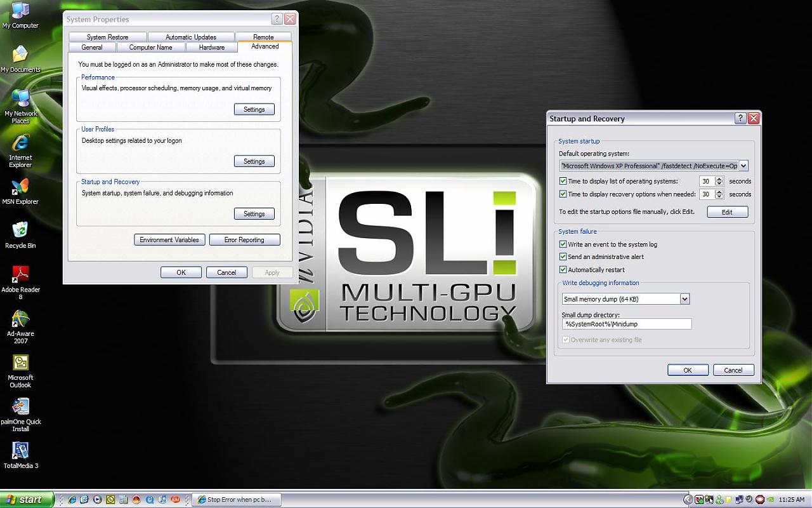Click the palmOne Quick Install icon
812x508 pixels.
(20, 407)
